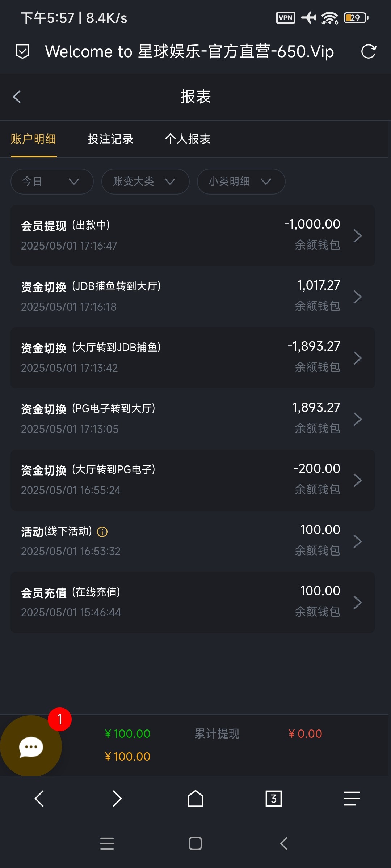Tap the browser forward arrow

point(117,799)
